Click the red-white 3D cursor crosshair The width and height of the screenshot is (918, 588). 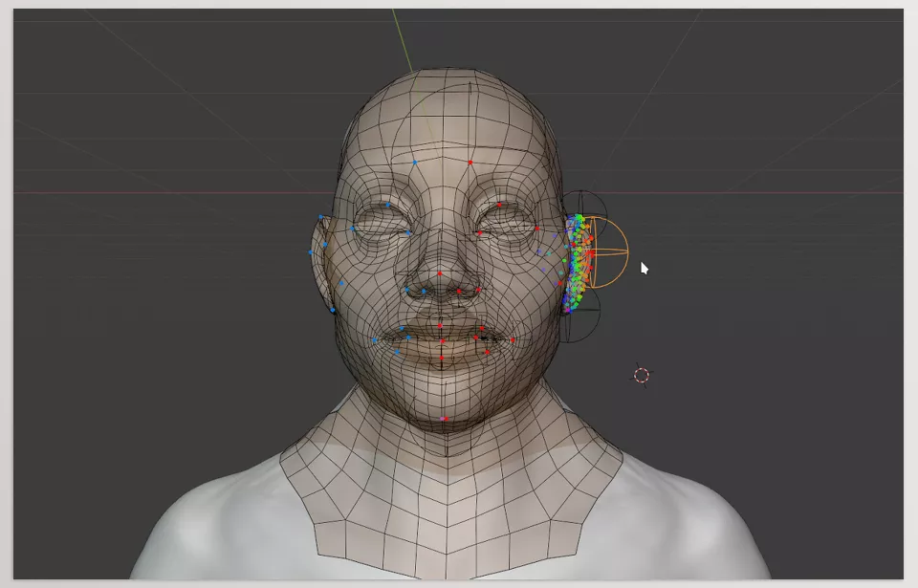pyautogui.click(x=642, y=376)
